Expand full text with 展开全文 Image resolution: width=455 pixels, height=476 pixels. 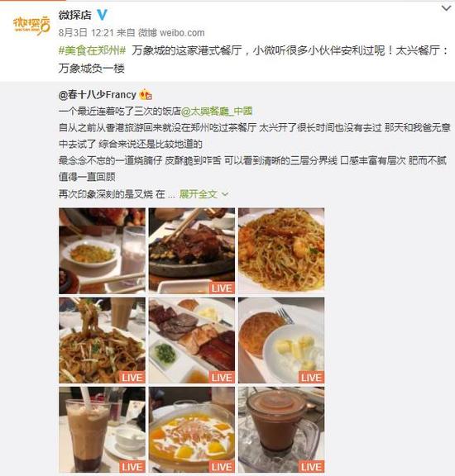click(x=199, y=194)
